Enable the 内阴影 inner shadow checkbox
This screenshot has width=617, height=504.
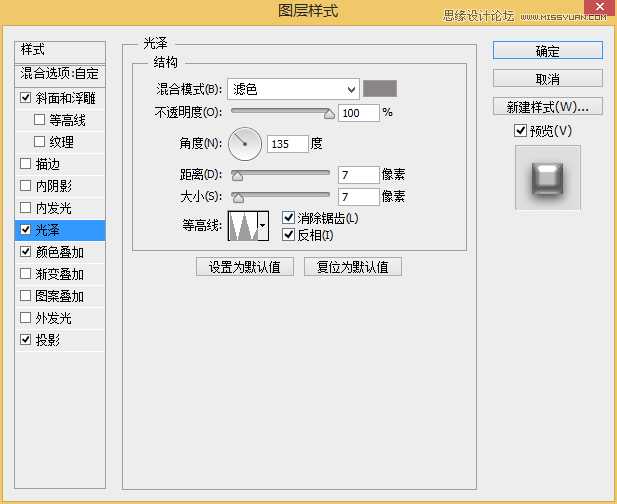pyautogui.click(x=25, y=186)
